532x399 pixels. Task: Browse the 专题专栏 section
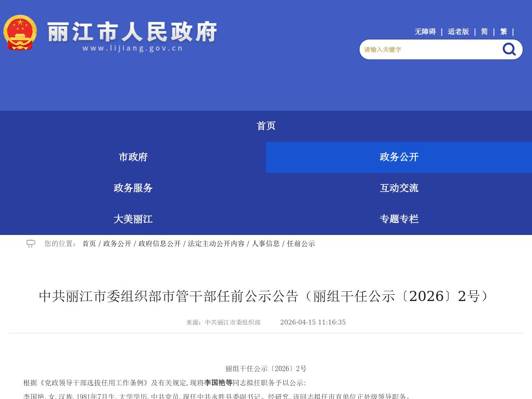coord(399,219)
